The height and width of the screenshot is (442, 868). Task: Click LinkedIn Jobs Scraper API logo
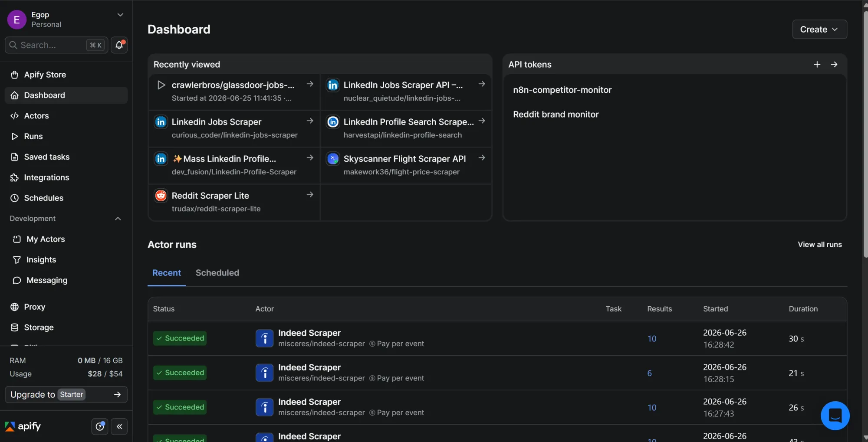[333, 85]
